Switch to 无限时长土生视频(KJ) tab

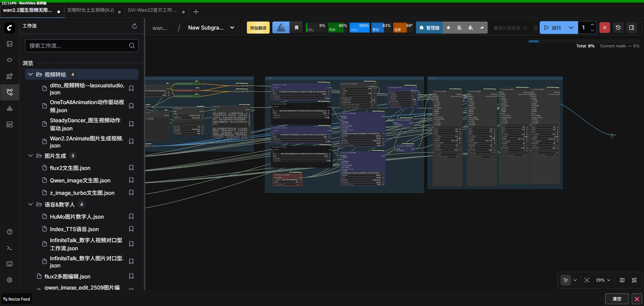tap(91, 10)
